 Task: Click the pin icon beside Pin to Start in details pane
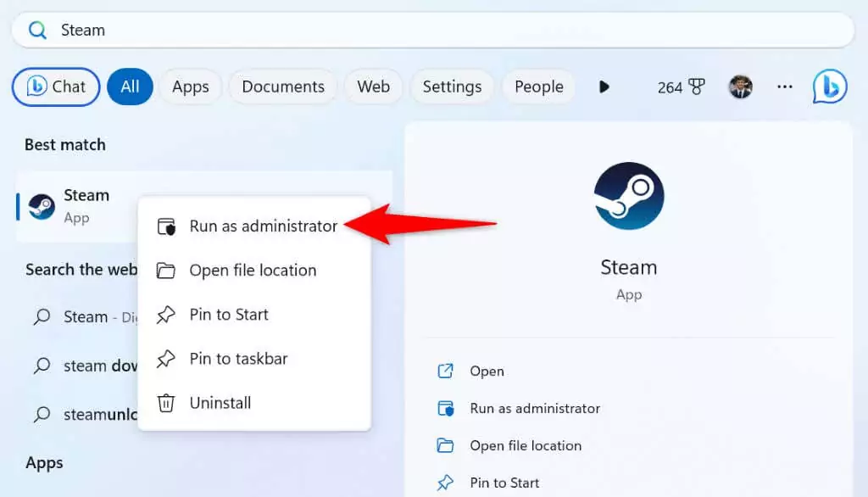[x=445, y=483]
